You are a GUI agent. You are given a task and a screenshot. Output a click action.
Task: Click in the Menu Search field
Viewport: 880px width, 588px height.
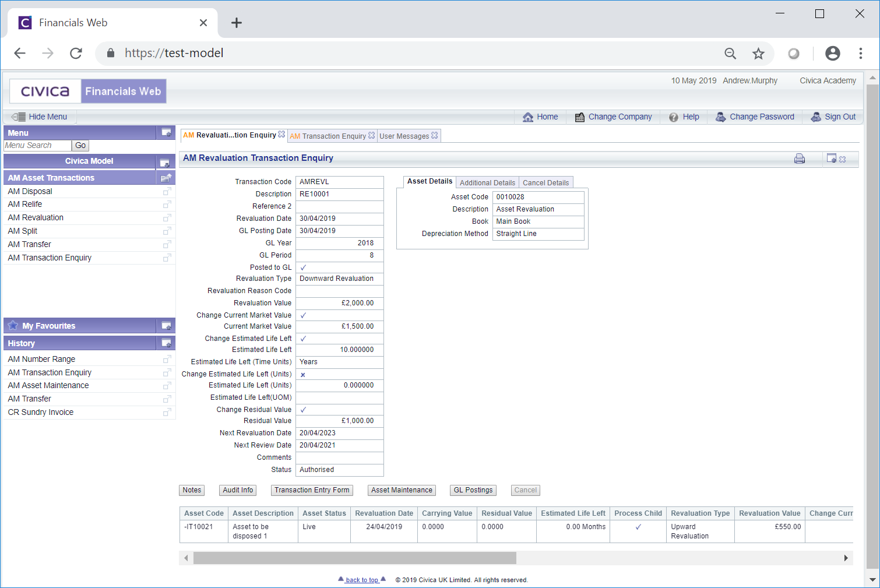point(37,146)
